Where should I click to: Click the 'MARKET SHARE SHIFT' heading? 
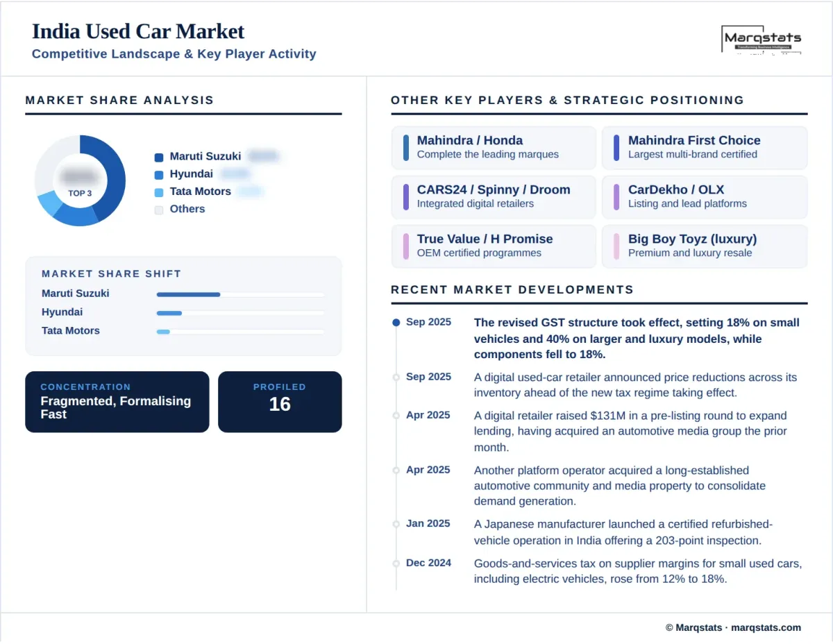[x=111, y=273]
